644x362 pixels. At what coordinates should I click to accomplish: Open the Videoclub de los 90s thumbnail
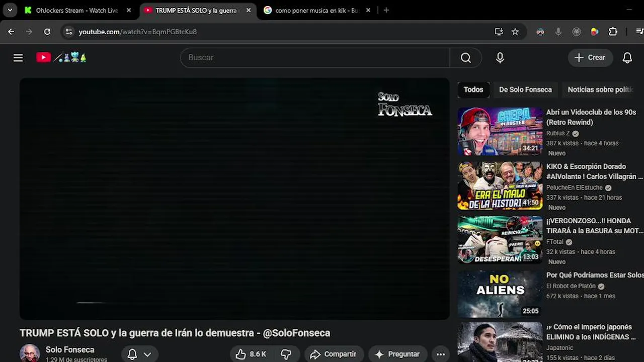pos(500,131)
